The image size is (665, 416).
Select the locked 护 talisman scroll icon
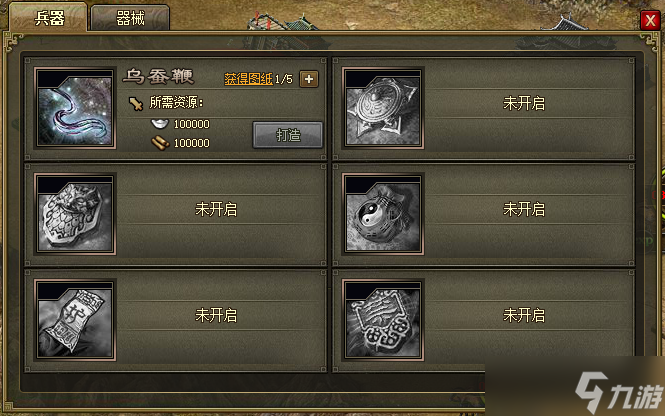pyautogui.click(x=75, y=320)
